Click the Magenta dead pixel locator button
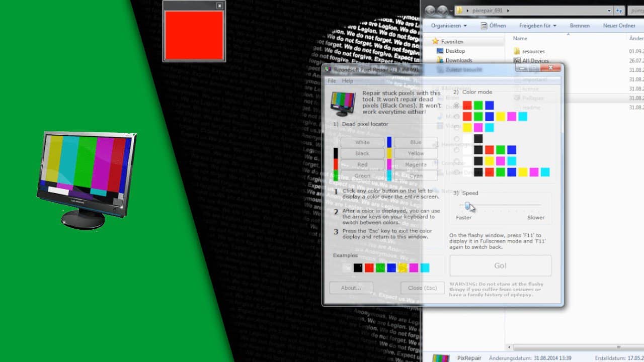Image resolution: width=644 pixels, height=362 pixels. coord(416,164)
